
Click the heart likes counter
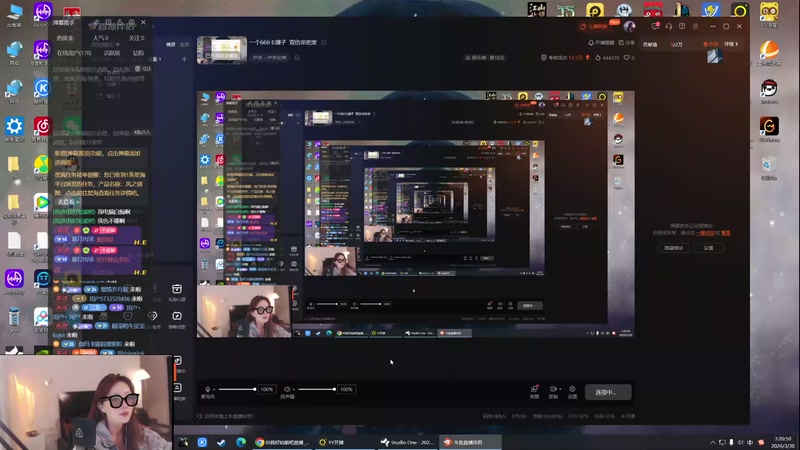[629, 58]
